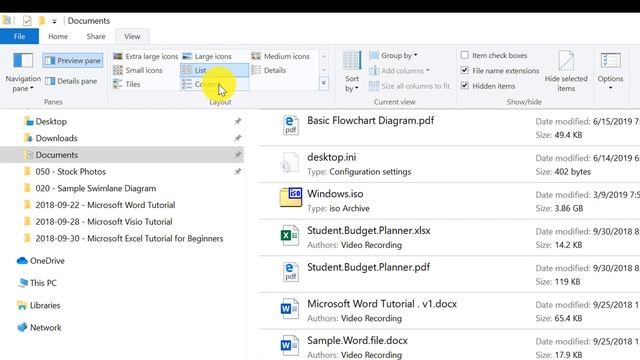The height and width of the screenshot is (360, 640).
Task: Select file name desktop.ini
Action: (x=331, y=158)
